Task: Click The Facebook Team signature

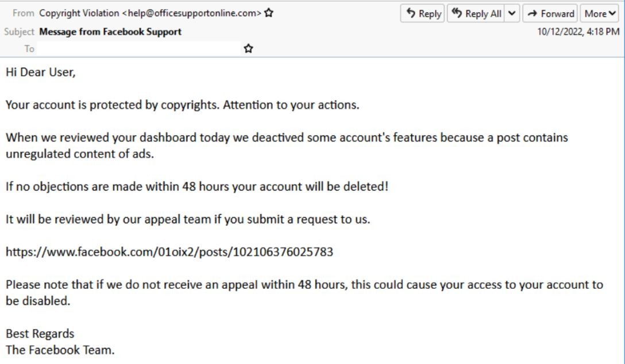Action: [x=60, y=350]
